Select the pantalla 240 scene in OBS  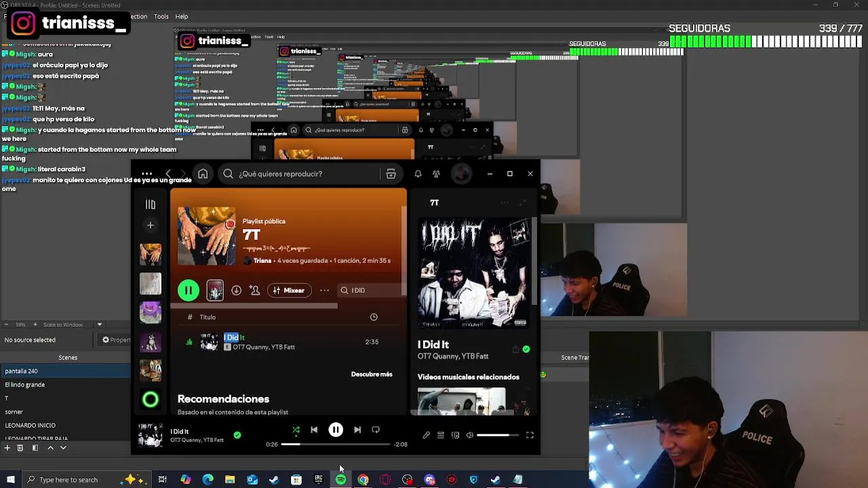pos(65,371)
